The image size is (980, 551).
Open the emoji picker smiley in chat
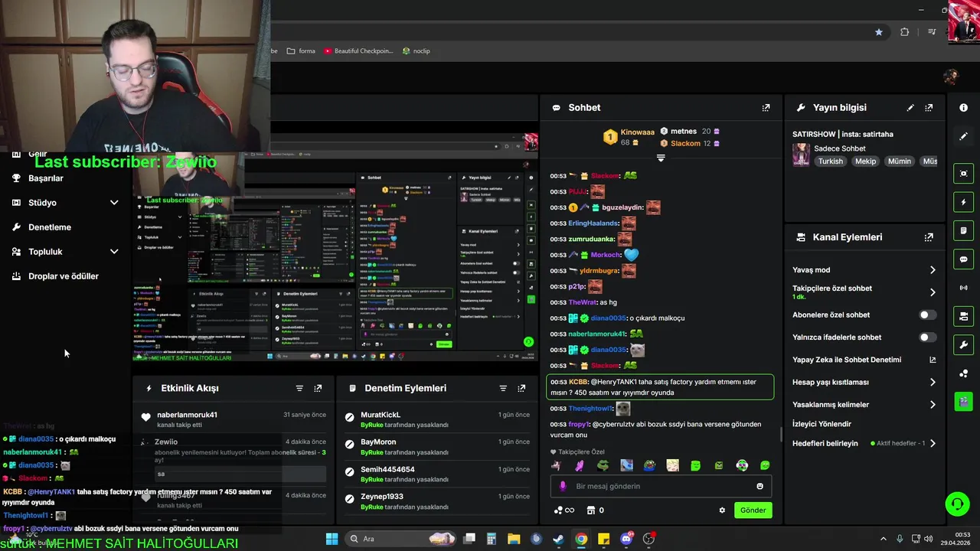(x=759, y=486)
